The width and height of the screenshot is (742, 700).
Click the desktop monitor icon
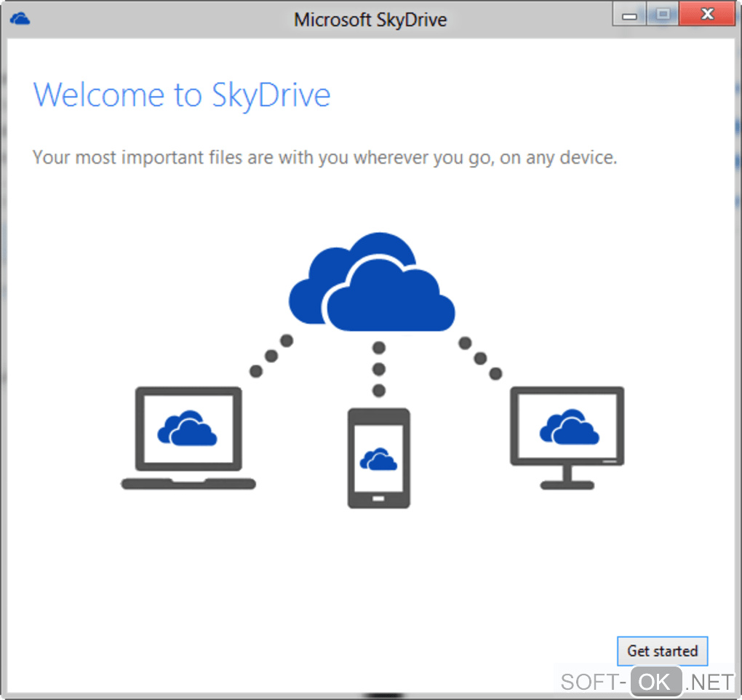(567, 438)
